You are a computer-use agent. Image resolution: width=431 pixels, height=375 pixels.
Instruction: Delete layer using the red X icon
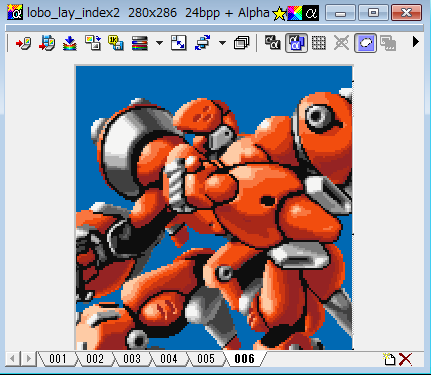[406, 359]
